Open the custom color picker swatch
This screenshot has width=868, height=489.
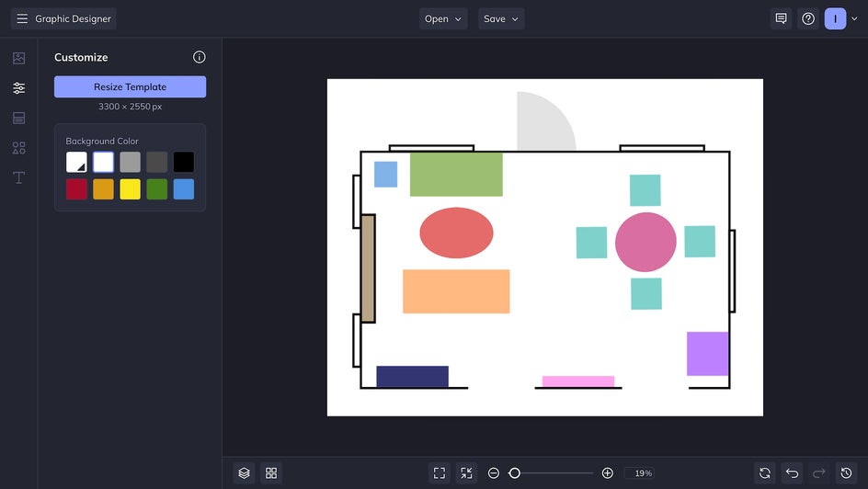[76, 162]
